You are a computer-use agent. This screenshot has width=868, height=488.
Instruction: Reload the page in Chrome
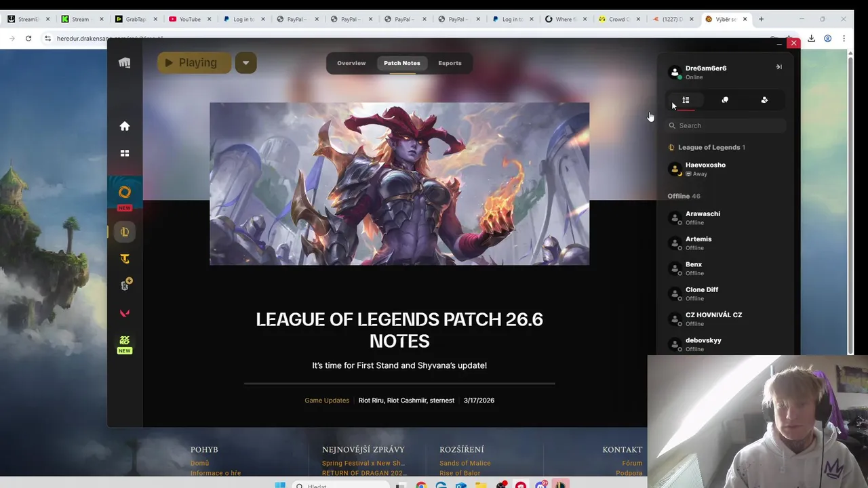(28, 39)
